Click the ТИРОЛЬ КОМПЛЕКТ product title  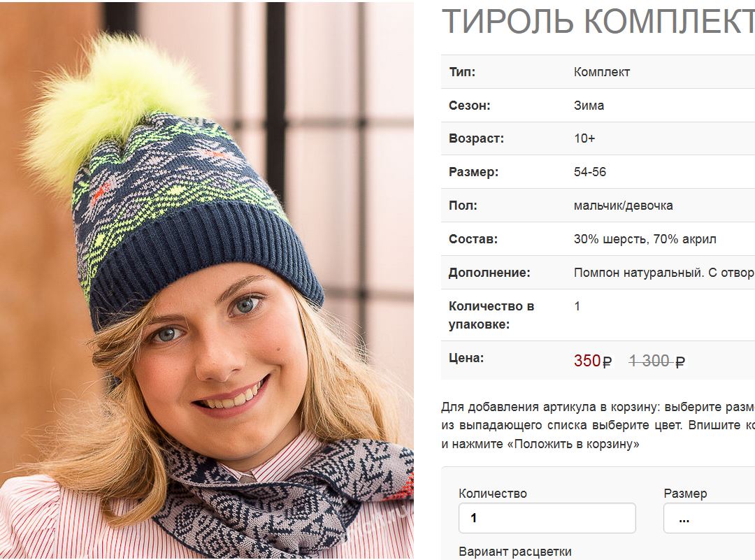point(598,22)
